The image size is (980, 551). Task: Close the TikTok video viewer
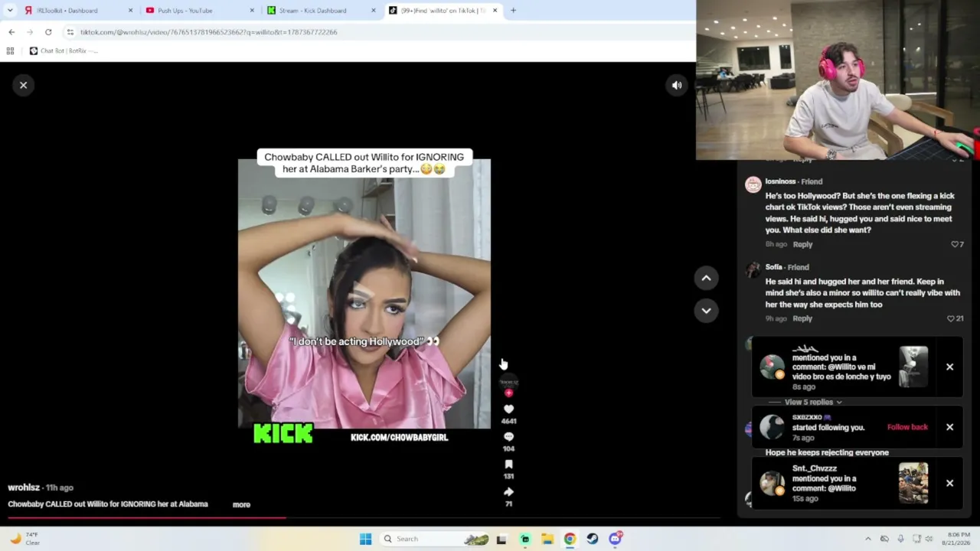tap(23, 85)
